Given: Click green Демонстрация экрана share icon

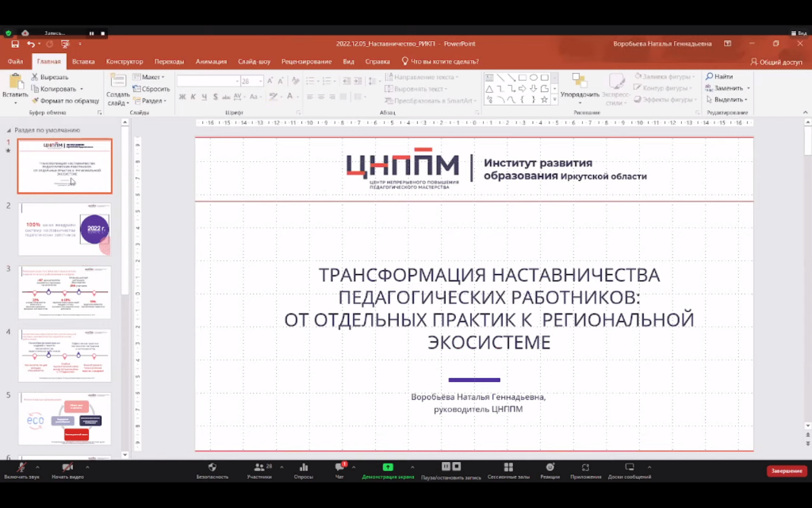Looking at the screenshot, I should 388,468.
